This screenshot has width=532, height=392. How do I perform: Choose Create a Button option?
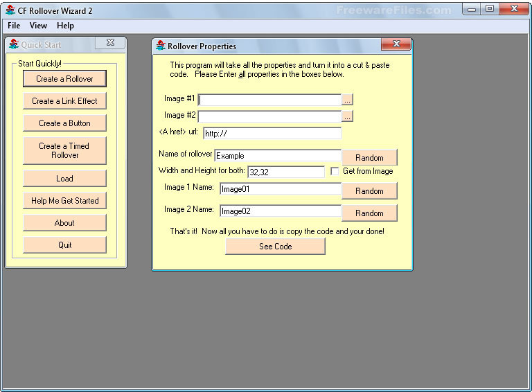pyautogui.click(x=65, y=123)
